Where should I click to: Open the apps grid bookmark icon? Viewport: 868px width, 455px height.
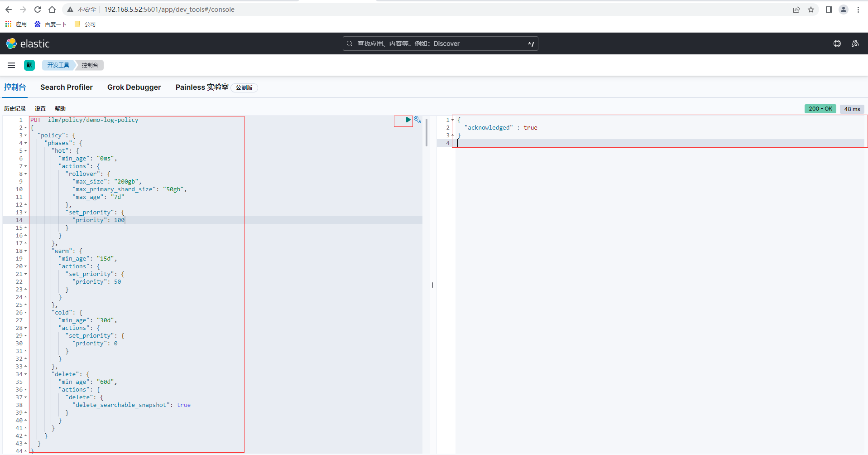(x=8, y=24)
